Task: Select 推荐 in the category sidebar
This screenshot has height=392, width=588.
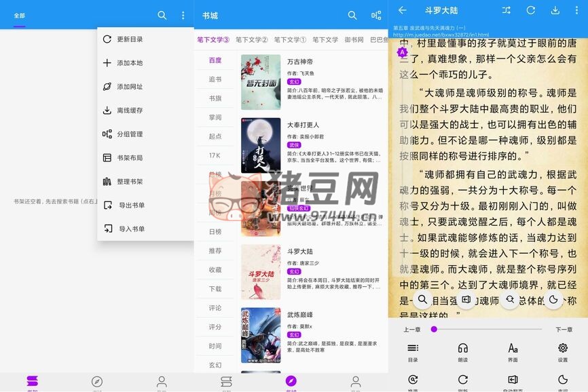Action: (215, 251)
